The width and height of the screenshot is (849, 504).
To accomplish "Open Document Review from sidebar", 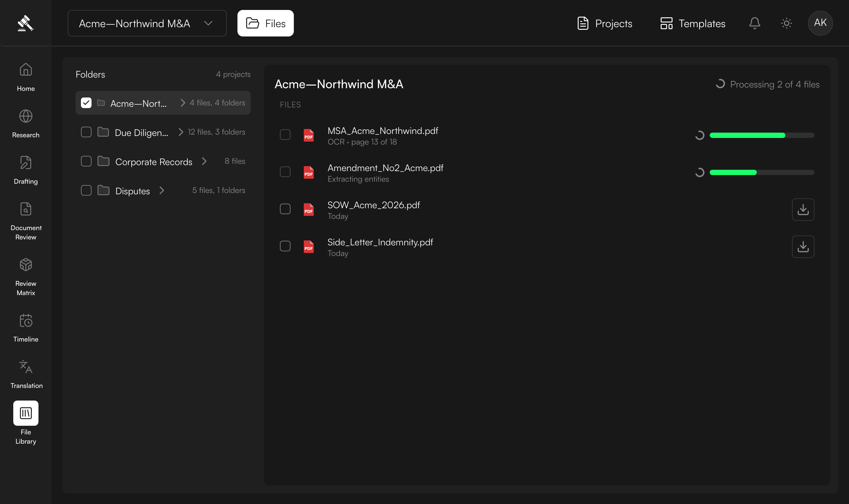I will pos(26,221).
